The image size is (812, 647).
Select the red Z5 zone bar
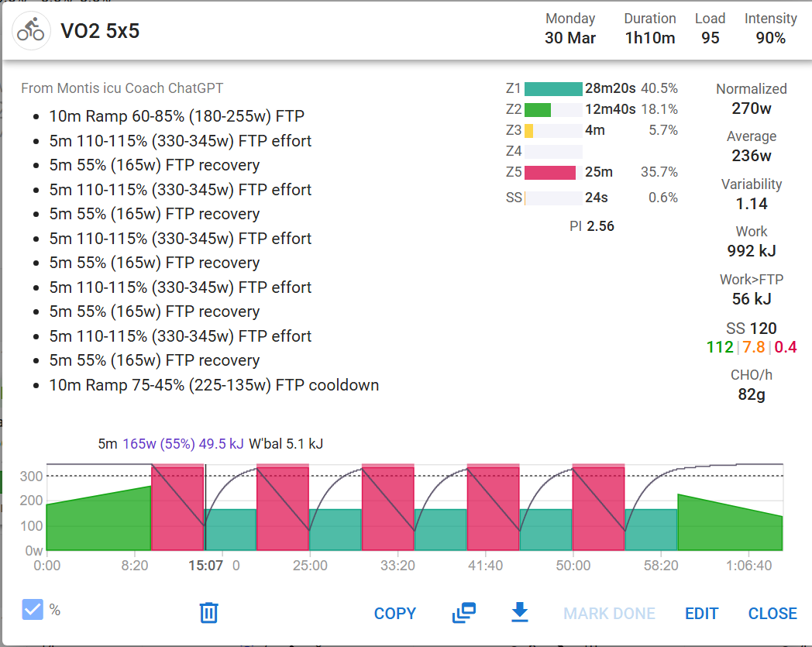tap(550, 172)
